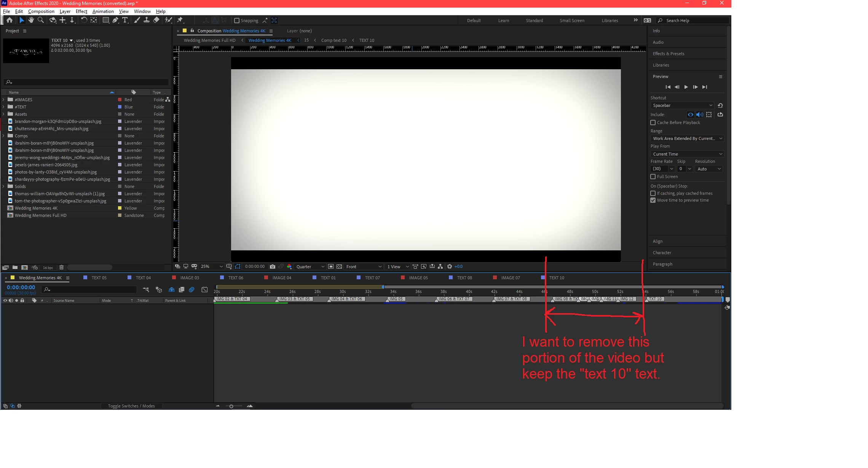
Task: Toggle the Full Screen checkbox
Action: 653,177
